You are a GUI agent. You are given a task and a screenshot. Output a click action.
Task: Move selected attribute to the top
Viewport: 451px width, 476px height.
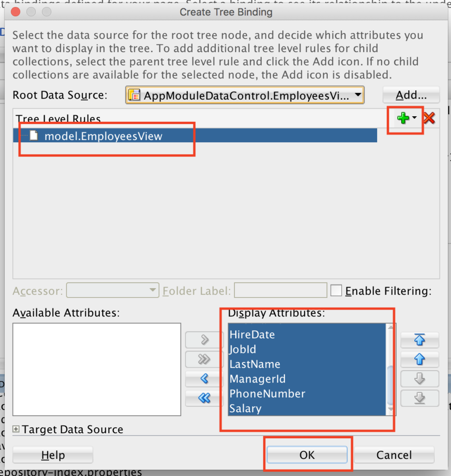pyautogui.click(x=419, y=340)
